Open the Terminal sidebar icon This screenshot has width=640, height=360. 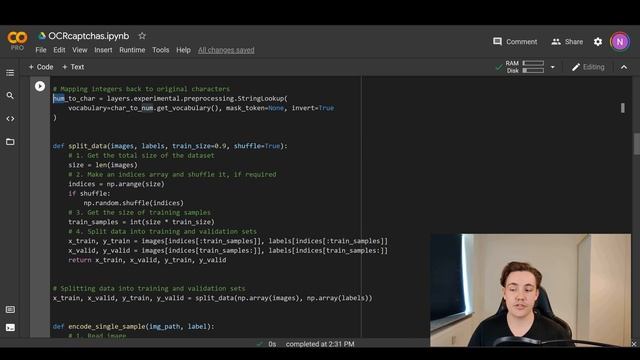[x=10, y=327]
